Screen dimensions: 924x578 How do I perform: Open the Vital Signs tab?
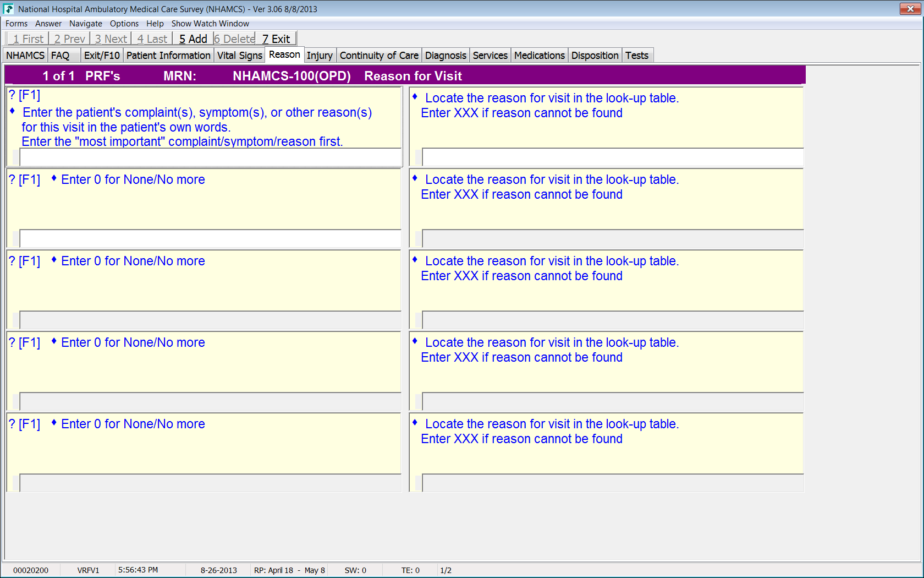[x=240, y=56]
